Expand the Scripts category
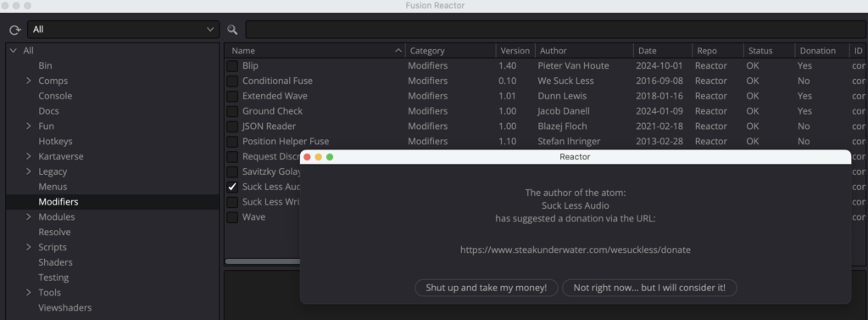 tap(28, 247)
